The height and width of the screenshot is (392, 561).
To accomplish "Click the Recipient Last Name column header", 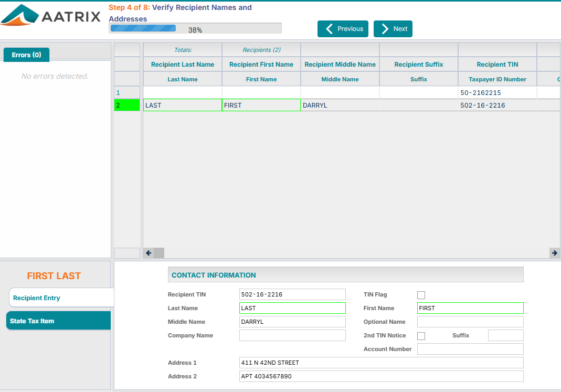I will tap(183, 65).
